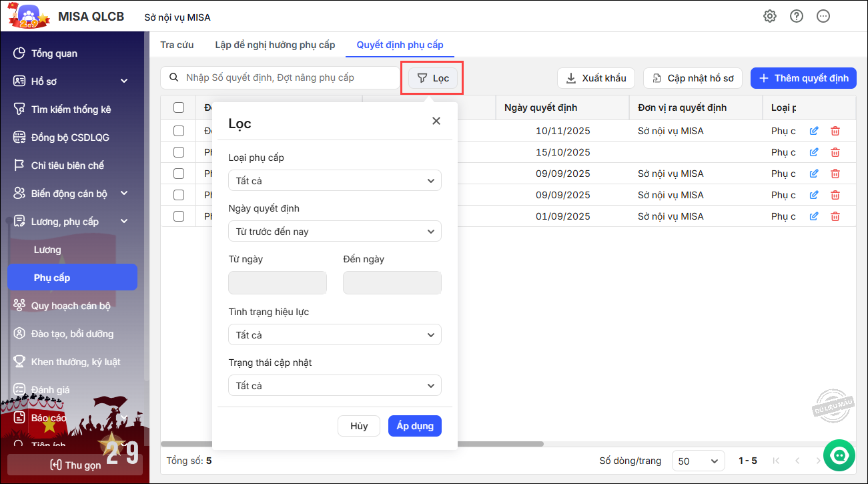Click the horizontal scrollbar below the table
The image size is (868, 484).
[x=352, y=444]
